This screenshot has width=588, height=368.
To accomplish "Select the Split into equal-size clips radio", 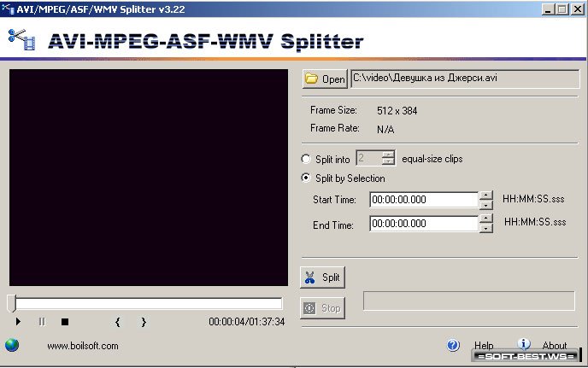I will [x=306, y=159].
